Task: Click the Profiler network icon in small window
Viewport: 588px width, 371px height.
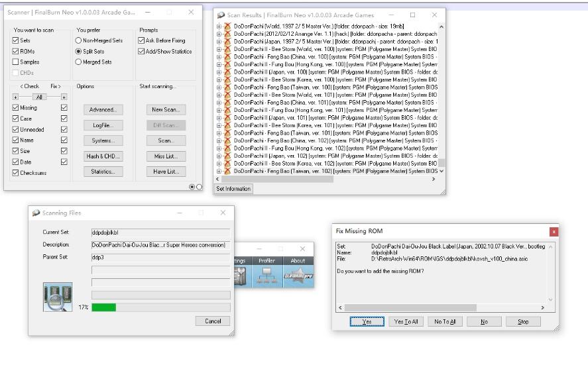Action: coord(266,276)
